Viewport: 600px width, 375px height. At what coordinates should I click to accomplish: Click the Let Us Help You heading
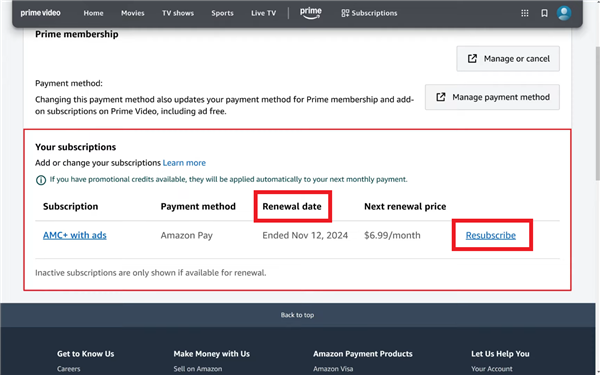point(500,354)
